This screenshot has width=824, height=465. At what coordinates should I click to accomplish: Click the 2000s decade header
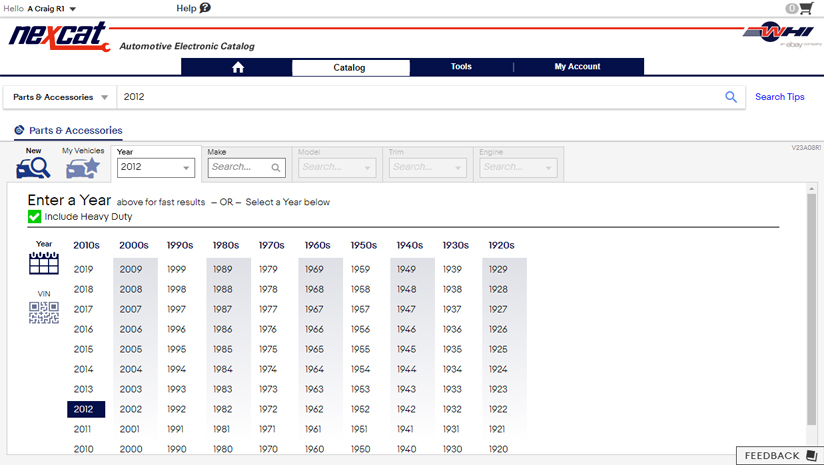coord(133,245)
